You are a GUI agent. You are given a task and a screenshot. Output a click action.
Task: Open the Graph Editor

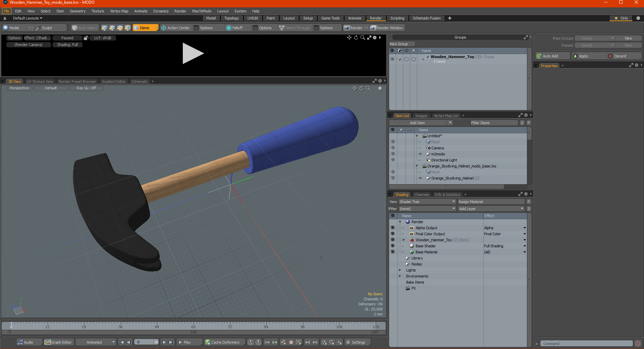coord(58,342)
